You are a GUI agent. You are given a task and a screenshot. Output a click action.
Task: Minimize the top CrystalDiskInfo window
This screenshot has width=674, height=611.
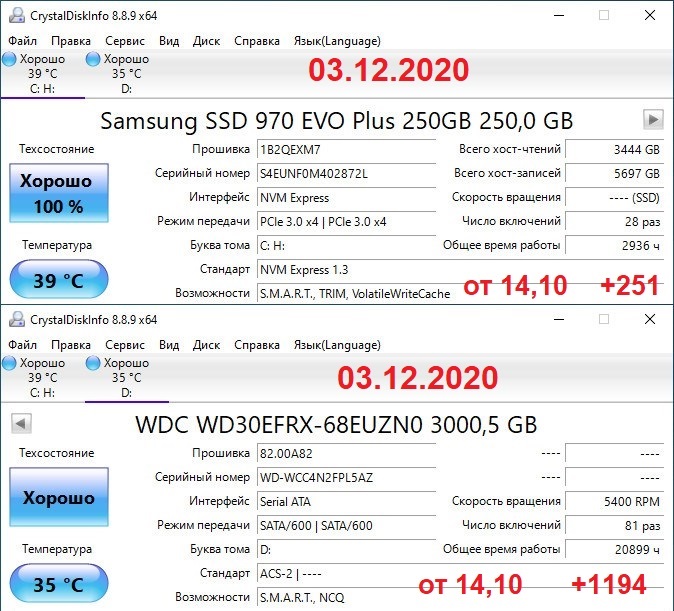pos(559,15)
